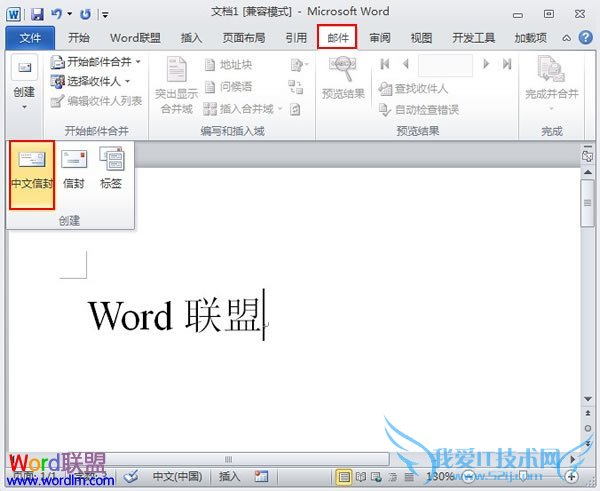Image resolution: width=600 pixels, height=491 pixels.
Task: Open the Undo history dropdown arrow
Action: coord(70,14)
